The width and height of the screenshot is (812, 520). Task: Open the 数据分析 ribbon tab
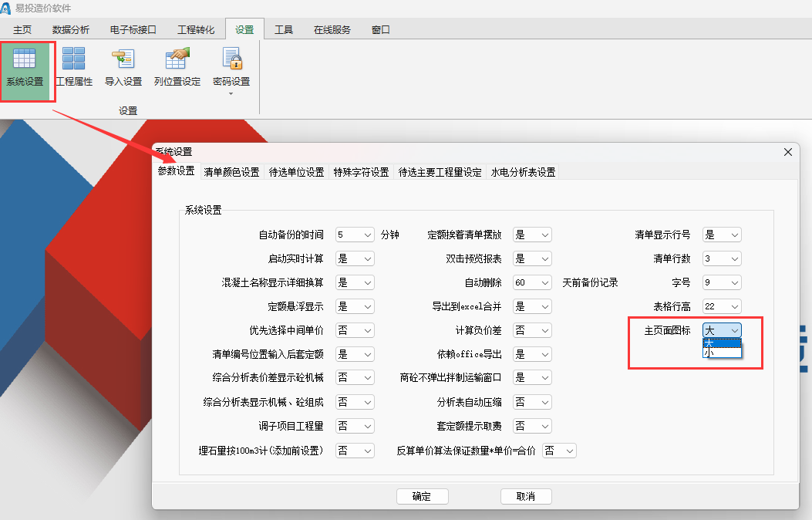tap(71, 30)
